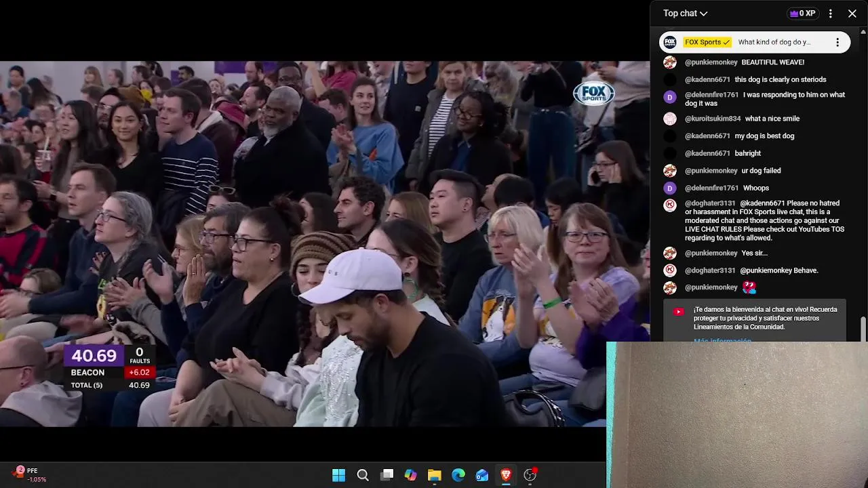Open the pinned FOX Sports message options menu
Viewport: 868px width, 488px height.
[x=837, y=42]
